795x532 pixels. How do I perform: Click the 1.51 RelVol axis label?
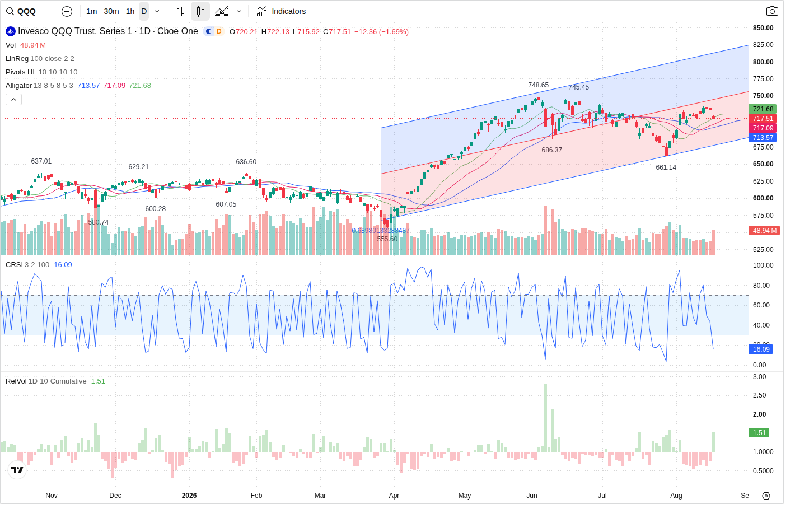pos(759,433)
